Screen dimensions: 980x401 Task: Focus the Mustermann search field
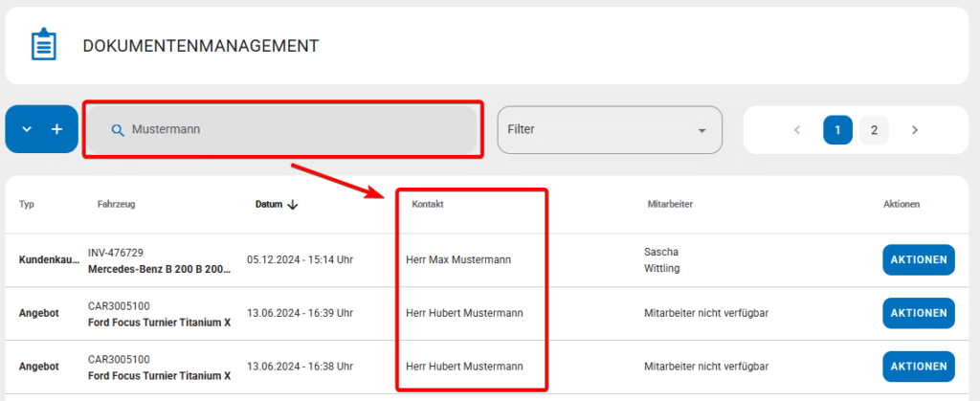282,129
